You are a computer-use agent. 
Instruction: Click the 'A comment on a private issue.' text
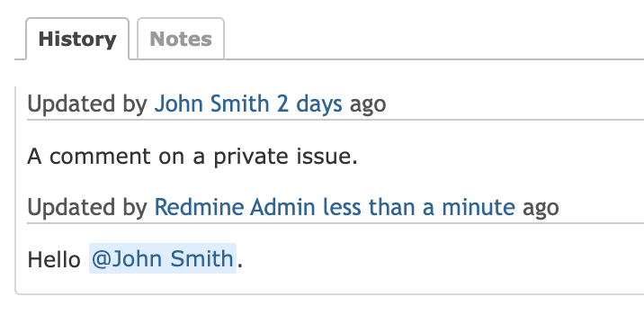[x=192, y=157]
